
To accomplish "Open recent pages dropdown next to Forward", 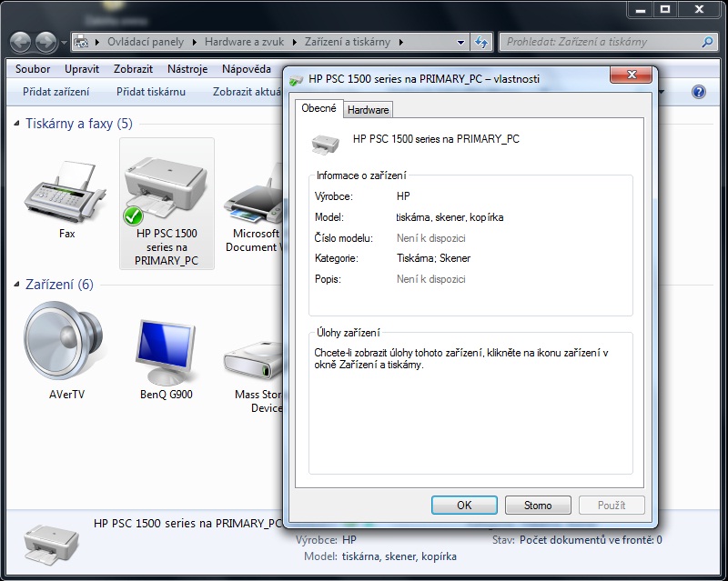I will click(64, 43).
